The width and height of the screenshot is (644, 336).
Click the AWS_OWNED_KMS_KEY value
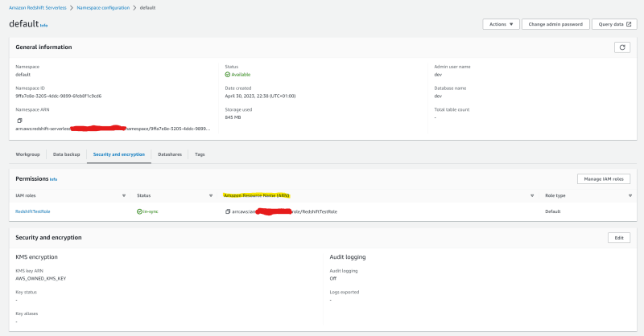click(41, 279)
